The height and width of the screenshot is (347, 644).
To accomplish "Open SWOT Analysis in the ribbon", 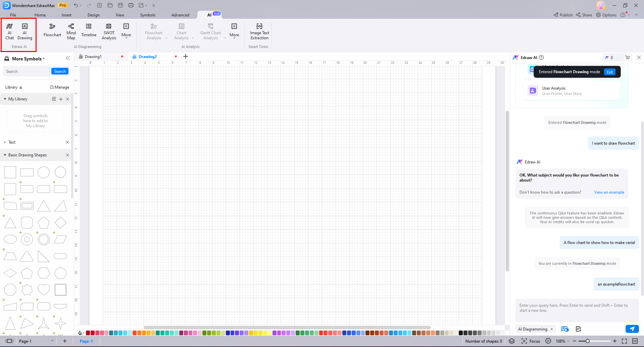I will pyautogui.click(x=109, y=32).
